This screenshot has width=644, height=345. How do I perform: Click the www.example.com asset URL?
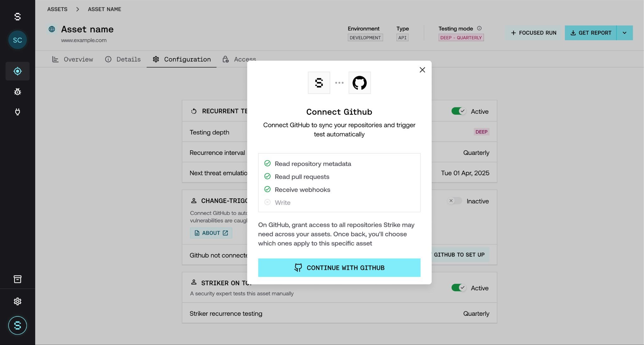pyautogui.click(x=84, y=40)
